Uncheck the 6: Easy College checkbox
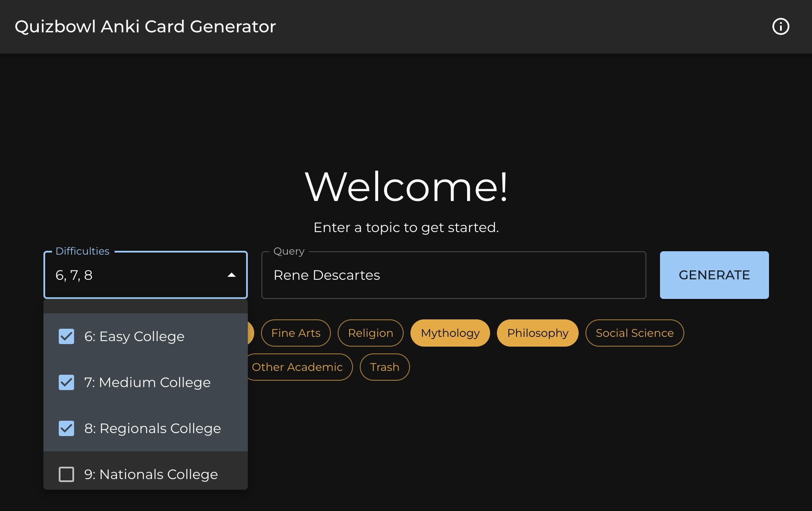The height and width of the screenshot is (511, 812). point(66,336)
